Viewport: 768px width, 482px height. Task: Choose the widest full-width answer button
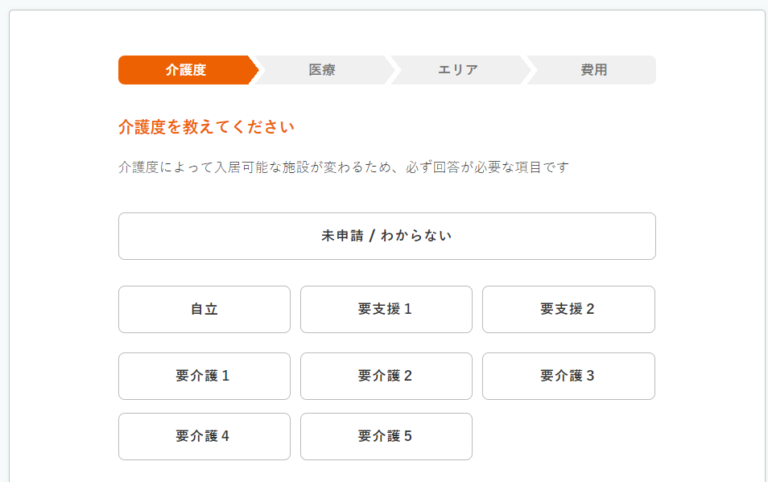(x=386, y=236)
